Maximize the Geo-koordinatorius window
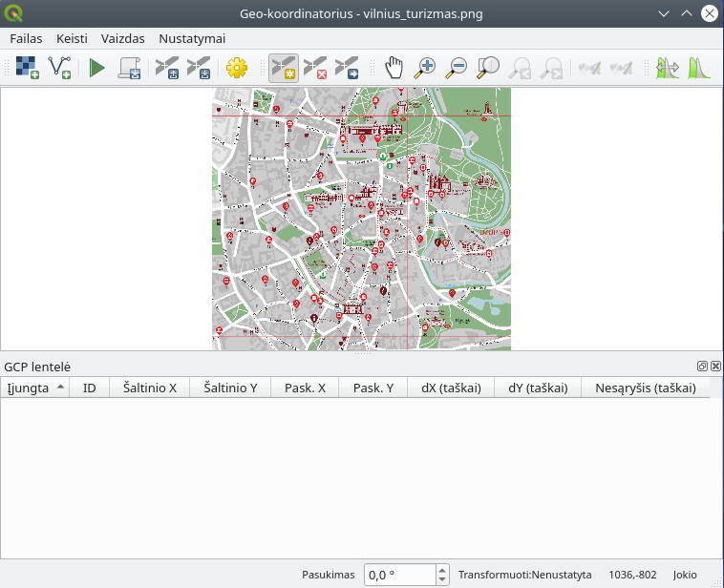Viewport: 724px width, 588px height. (687, 13)
